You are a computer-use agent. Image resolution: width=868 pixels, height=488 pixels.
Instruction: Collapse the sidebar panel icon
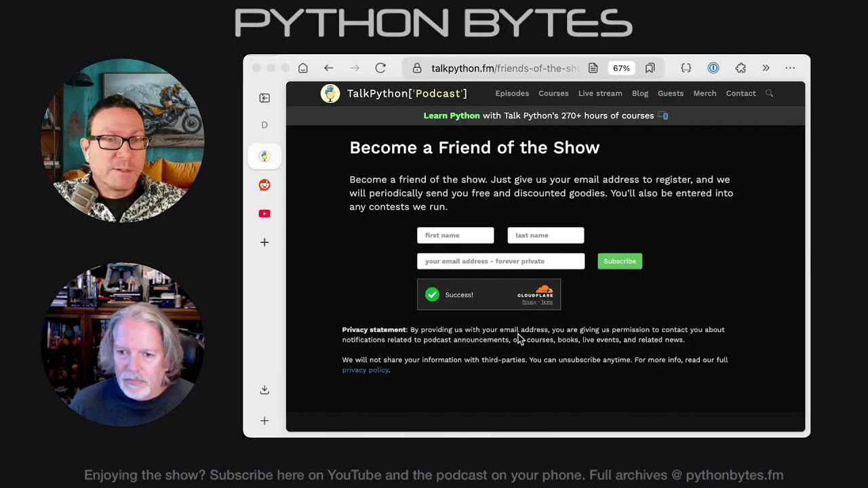tap(264, 98)
